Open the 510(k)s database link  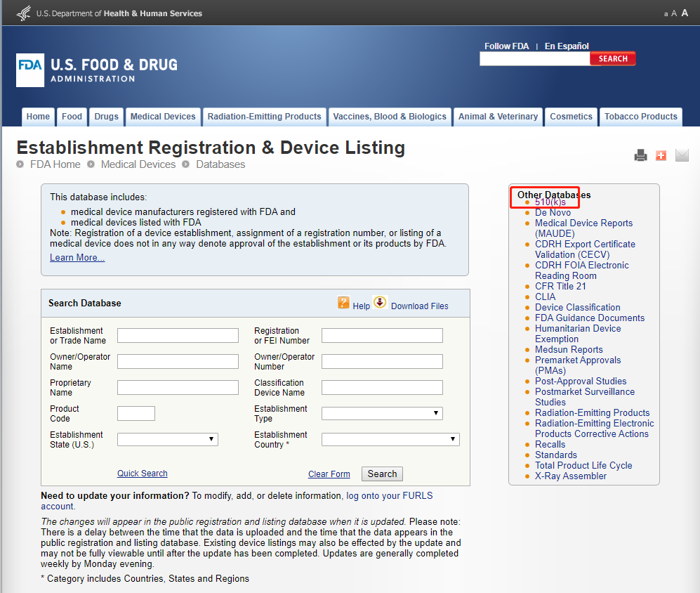tap(550, 202)
